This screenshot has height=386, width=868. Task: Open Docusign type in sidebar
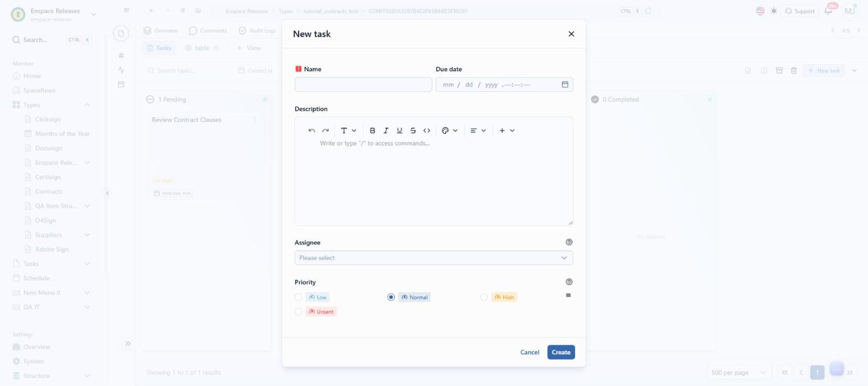[48, 148]
